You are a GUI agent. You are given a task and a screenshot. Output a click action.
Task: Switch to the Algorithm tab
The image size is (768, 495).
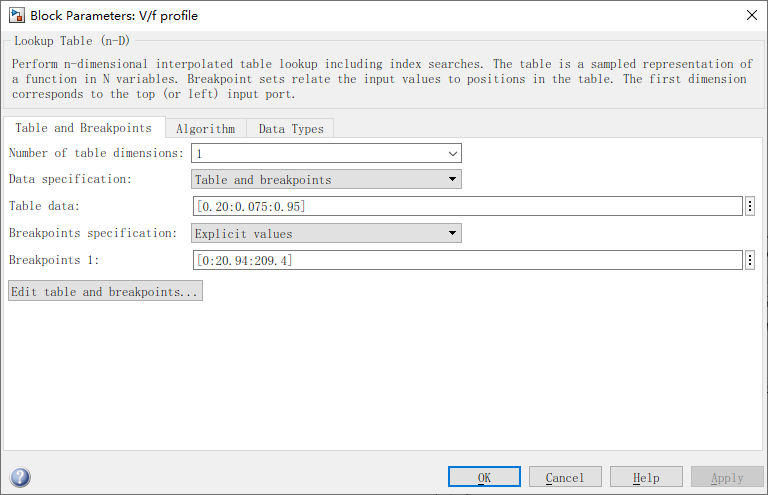tap(205, 128)
